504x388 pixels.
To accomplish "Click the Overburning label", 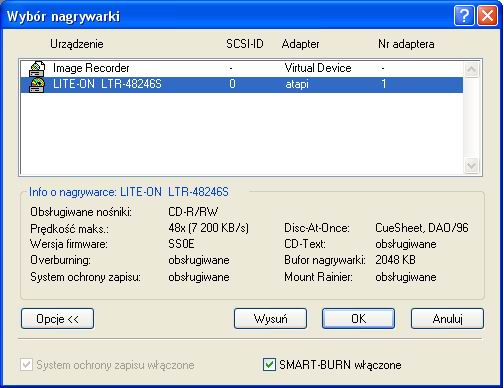I will 60,260.
